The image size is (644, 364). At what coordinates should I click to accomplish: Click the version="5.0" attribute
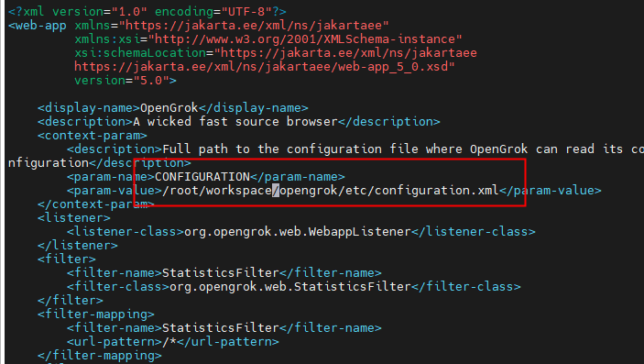tap(122, 80)
